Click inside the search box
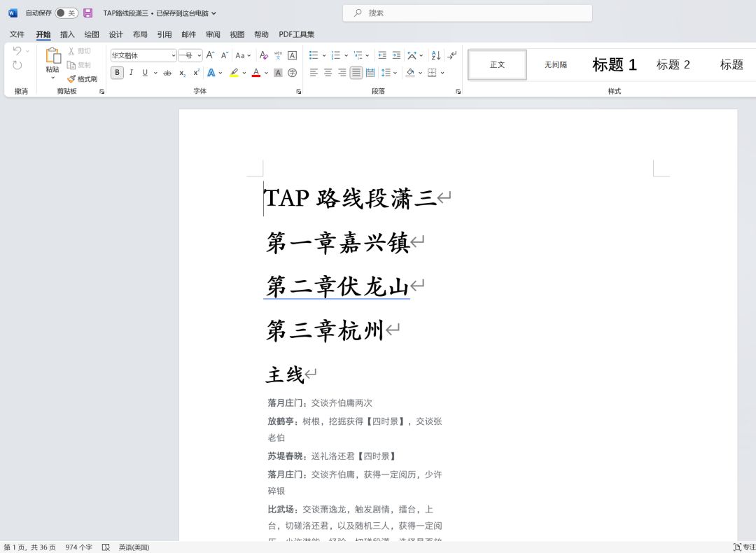 [467, 13]
